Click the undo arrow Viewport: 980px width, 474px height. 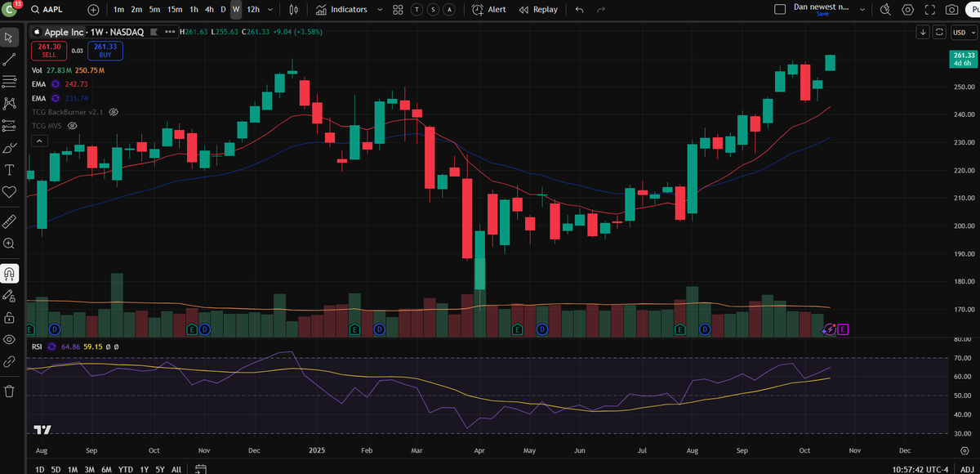click(x=580, y=10)
